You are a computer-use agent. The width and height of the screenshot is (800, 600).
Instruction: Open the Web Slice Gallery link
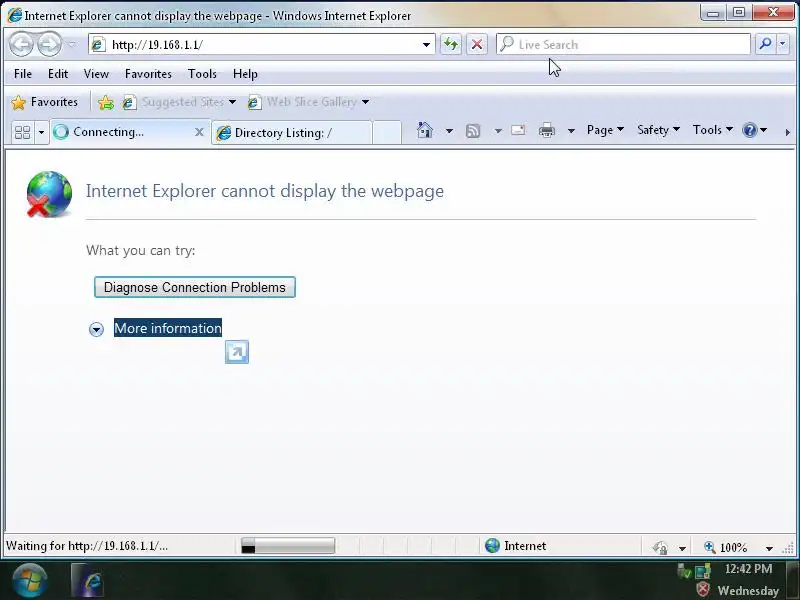[x=308, y=102]
